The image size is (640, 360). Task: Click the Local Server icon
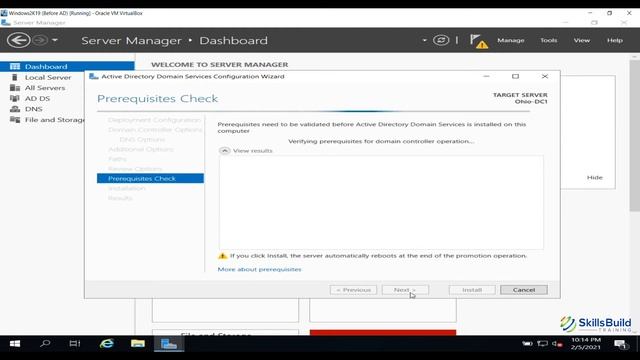tap(15, 77)
